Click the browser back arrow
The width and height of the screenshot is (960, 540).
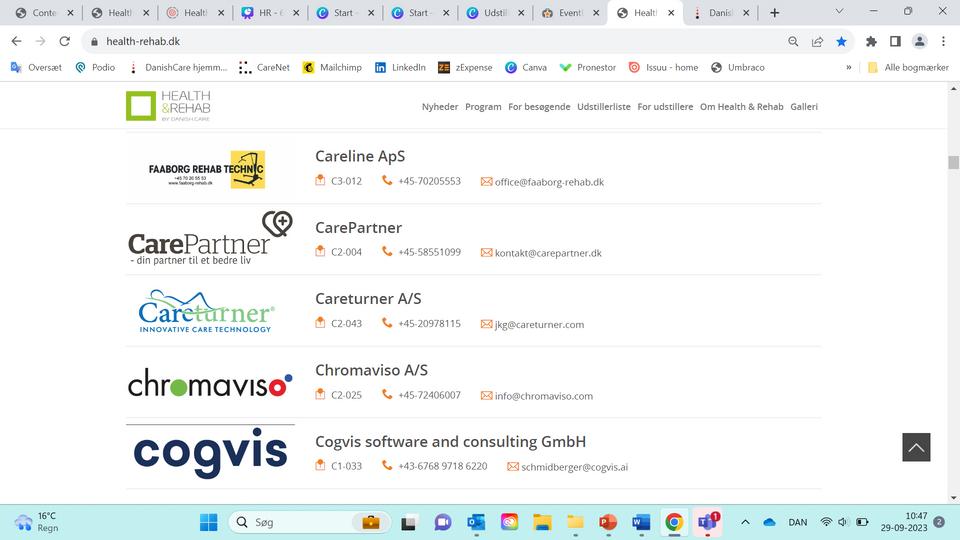pos(17,41)
